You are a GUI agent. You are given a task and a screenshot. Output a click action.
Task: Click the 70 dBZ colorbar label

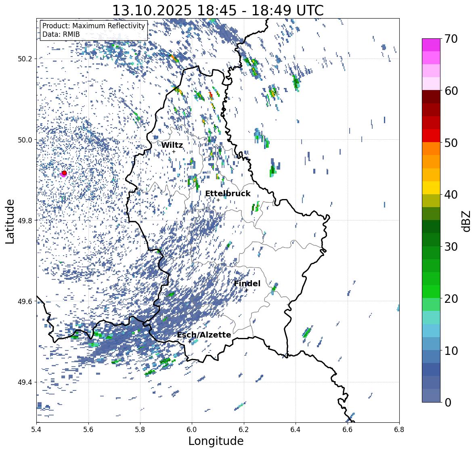(451, 39)
